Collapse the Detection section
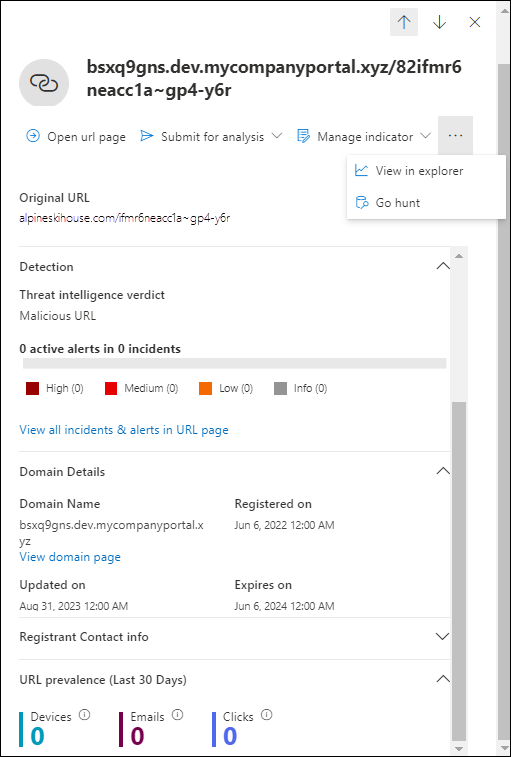 [x=442, y=266]
